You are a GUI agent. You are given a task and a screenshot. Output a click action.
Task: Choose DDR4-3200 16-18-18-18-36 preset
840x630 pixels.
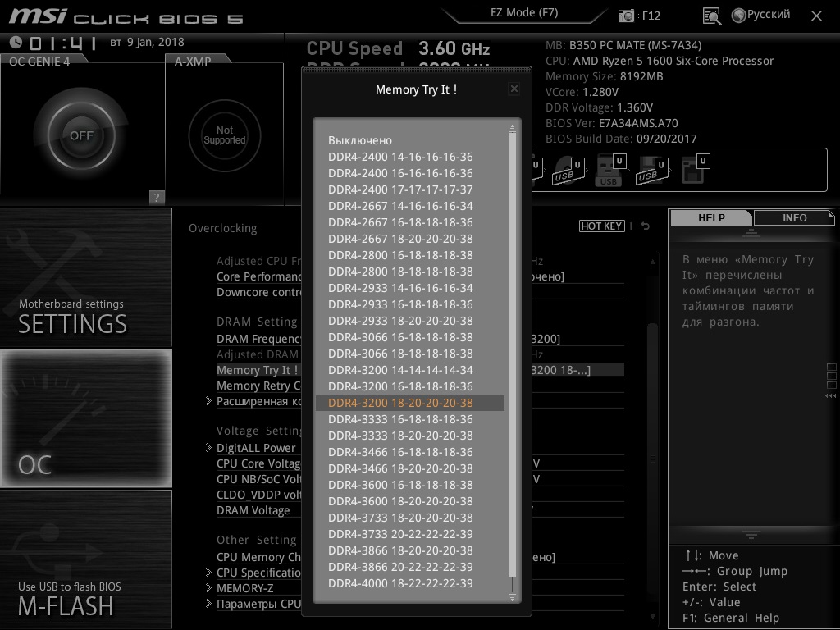pyautogui.click(x=410, y=386)
